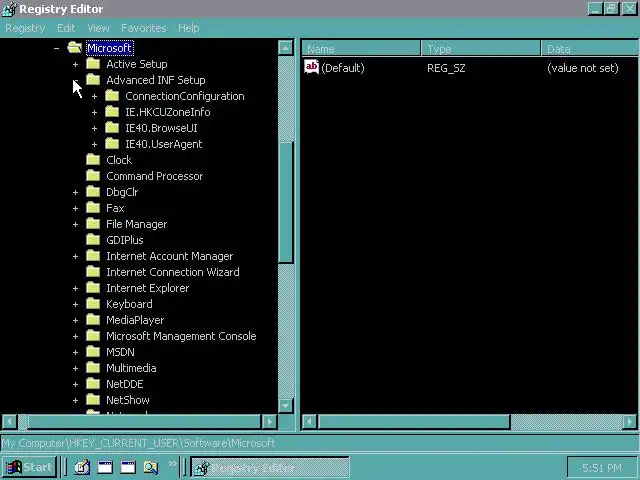Select the GDIPlus key
The width and height of the screenshot is (640, 480).
(x=125, y=240)
